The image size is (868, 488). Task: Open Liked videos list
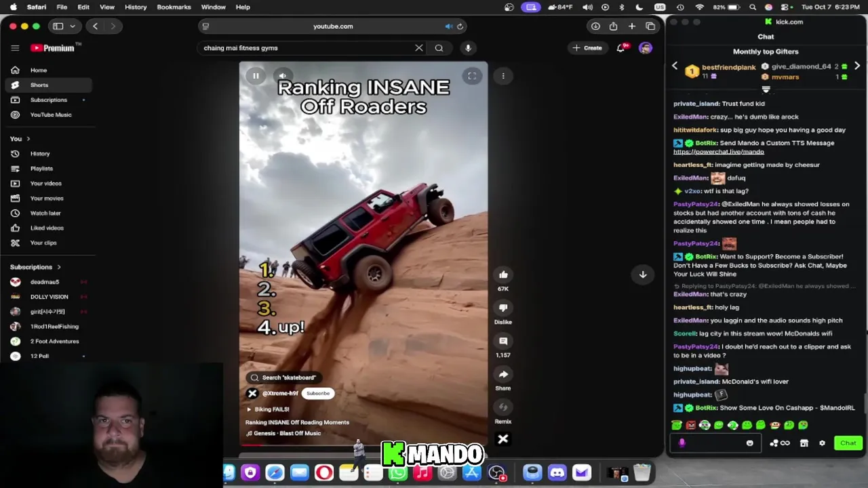coord(47,228)
